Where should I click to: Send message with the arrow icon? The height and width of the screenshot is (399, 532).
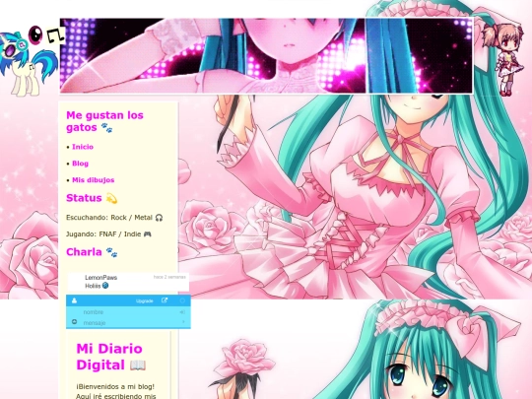[183, 321]
